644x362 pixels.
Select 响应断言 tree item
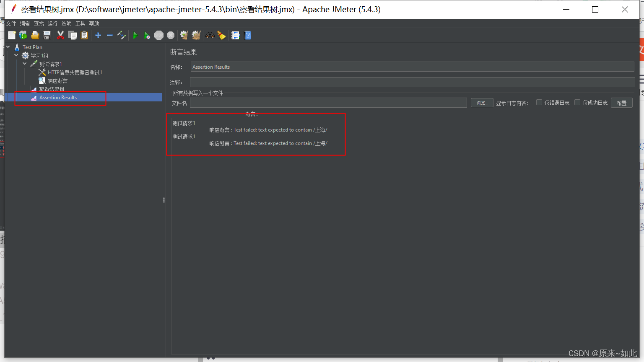click(57, 81)
